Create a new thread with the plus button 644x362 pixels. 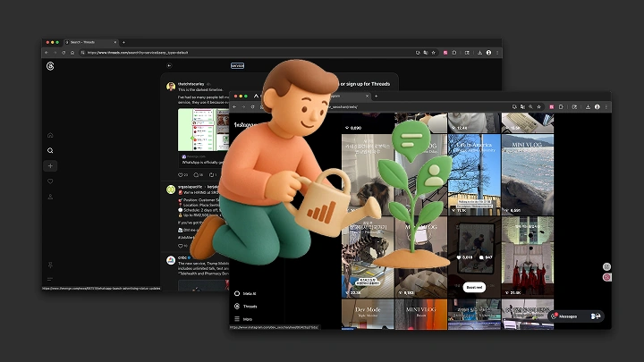tap(50, 166)
